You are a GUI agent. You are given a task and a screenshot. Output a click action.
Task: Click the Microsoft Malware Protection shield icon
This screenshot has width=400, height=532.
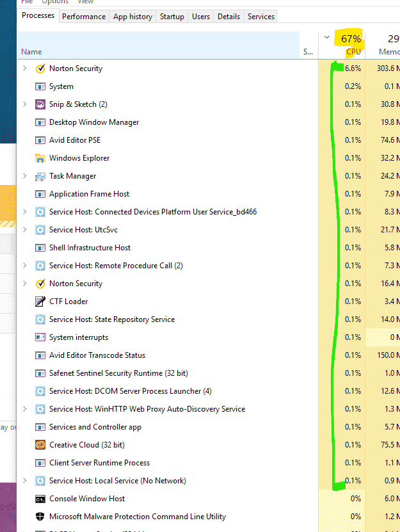point(40,517)
